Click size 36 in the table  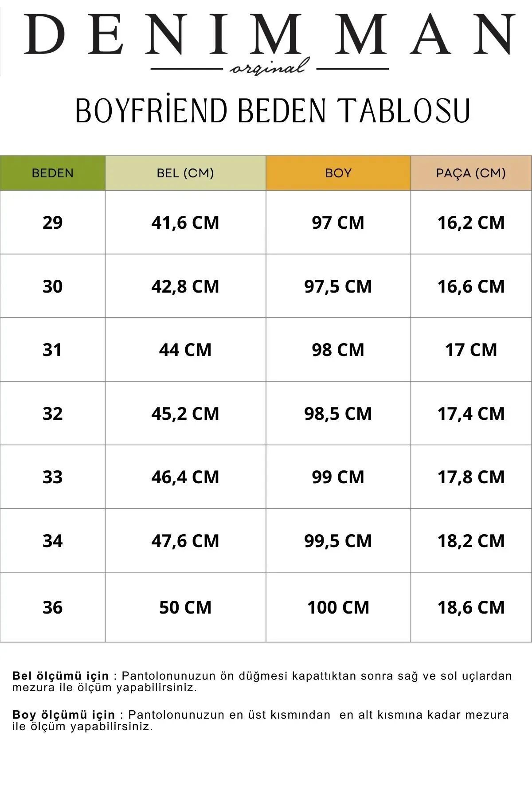point(52,607)
